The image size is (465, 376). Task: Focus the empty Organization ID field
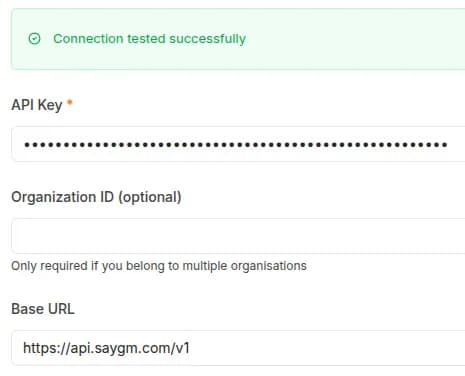pyautogui.click(x=238, y=236)
